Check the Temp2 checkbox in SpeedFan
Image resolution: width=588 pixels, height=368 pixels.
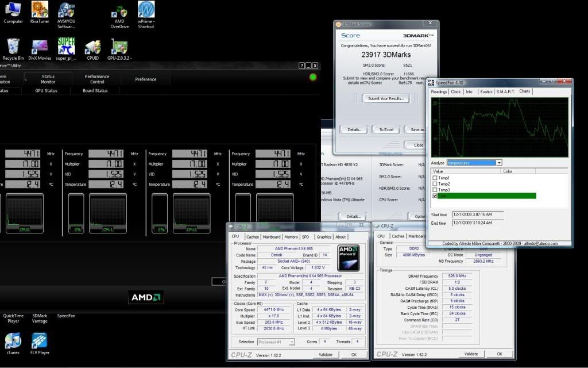click(435, 184)
